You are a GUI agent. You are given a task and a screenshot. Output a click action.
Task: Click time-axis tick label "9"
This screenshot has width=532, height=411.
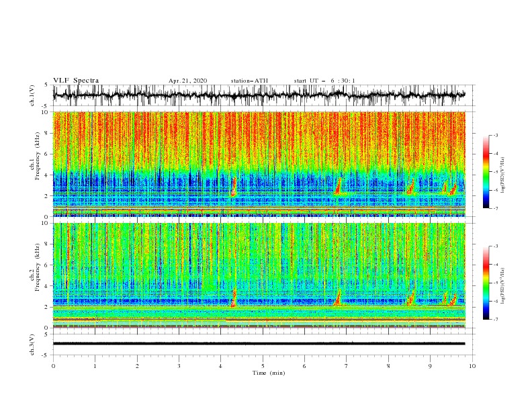430,366
